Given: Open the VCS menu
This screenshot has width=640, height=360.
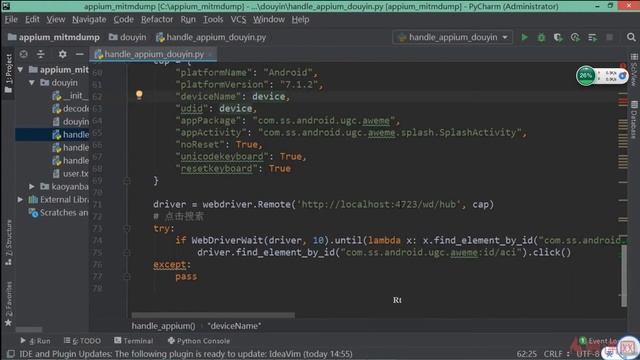Looking at the screenshot, I should click(x=238, y=19).
